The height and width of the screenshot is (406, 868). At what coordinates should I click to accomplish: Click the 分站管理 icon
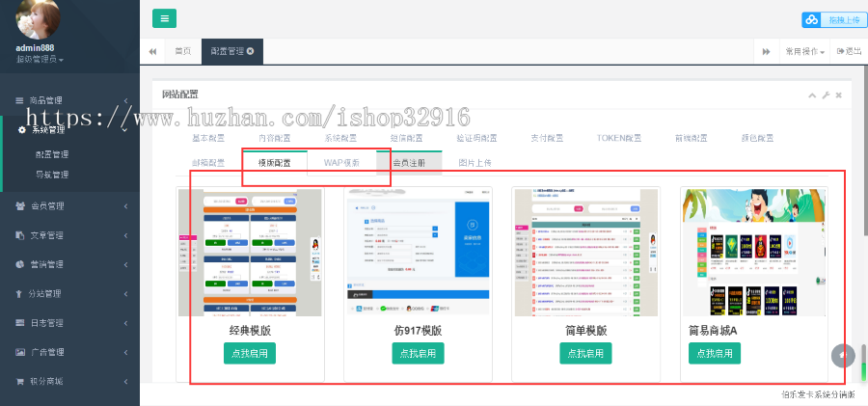tap(19, 293)
